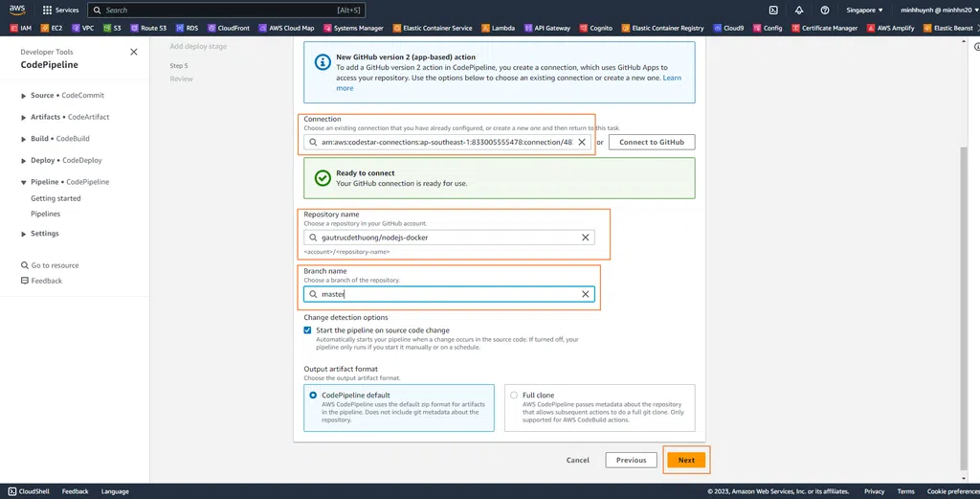This screenshot has width=980, height=499.
Task: Open the Cloud9 bookmark shortcut
Action: (728, 28)
